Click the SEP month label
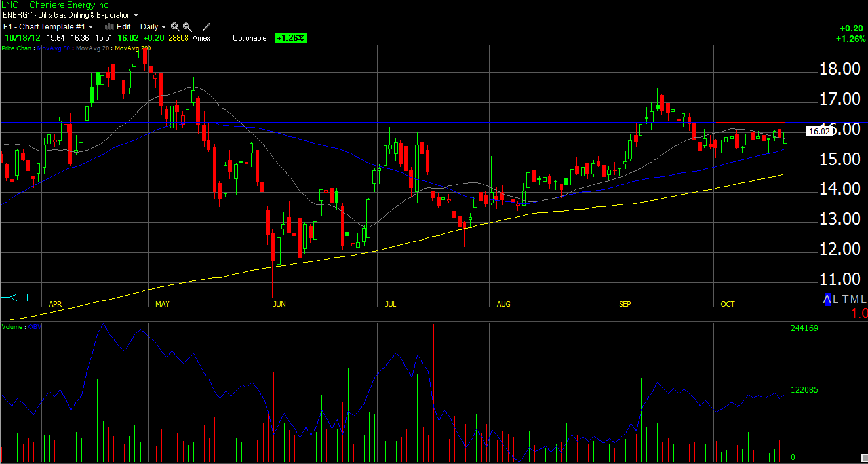The width and height of the screenshot is (868, 464). 625,304
